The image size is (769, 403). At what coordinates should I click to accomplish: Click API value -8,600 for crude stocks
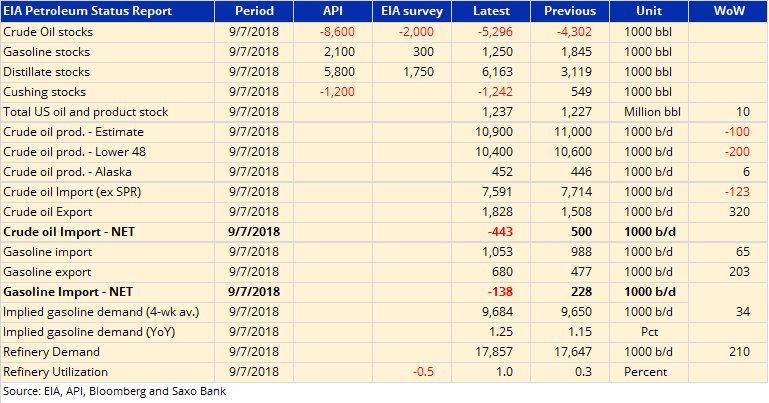click(337, 32)
